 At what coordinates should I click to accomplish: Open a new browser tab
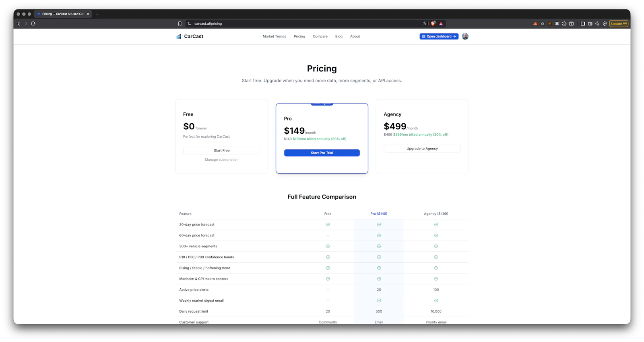(x=97, y=14)
